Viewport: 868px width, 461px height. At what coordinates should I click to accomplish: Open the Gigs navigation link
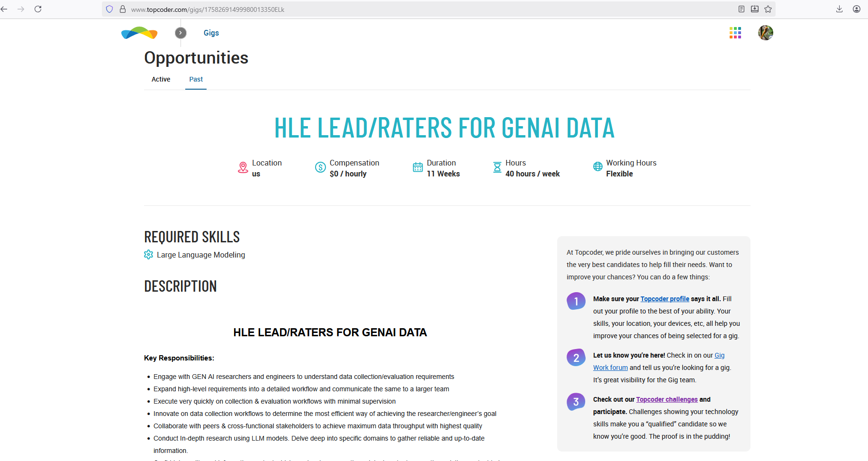tap(211, 33)
